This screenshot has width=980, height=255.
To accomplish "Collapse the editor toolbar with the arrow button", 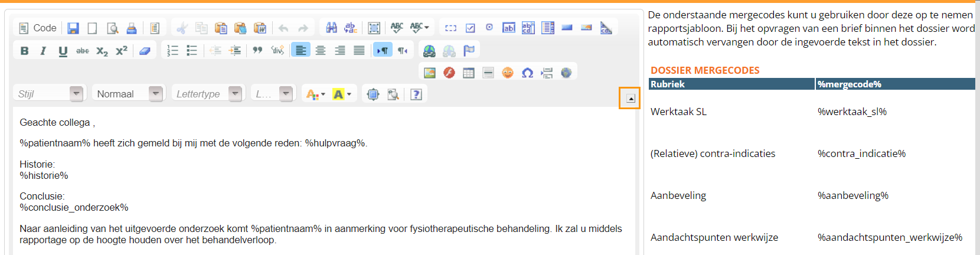I will tap(630, 99).
